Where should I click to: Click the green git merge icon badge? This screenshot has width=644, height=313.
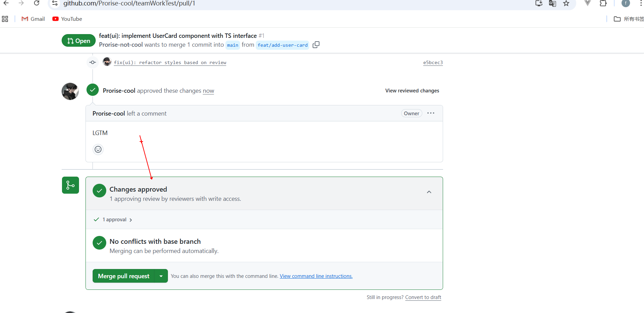click(x=70, y=185)
